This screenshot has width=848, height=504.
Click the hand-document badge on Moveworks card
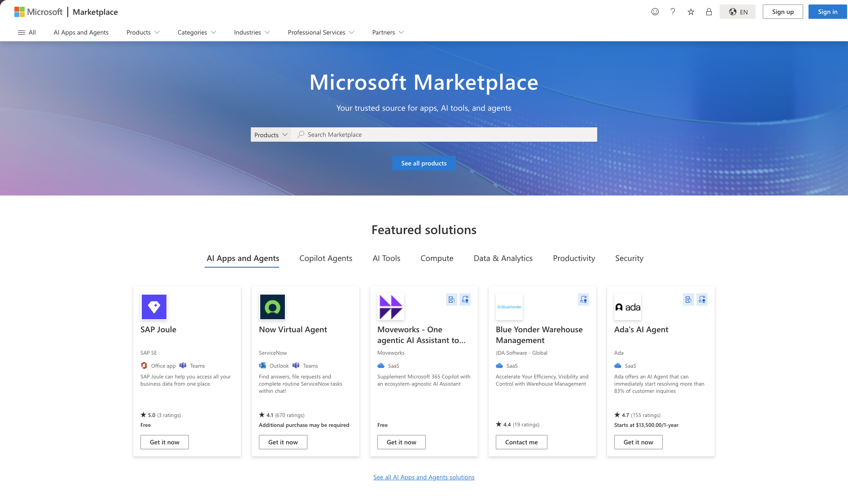tap(452, 300)
